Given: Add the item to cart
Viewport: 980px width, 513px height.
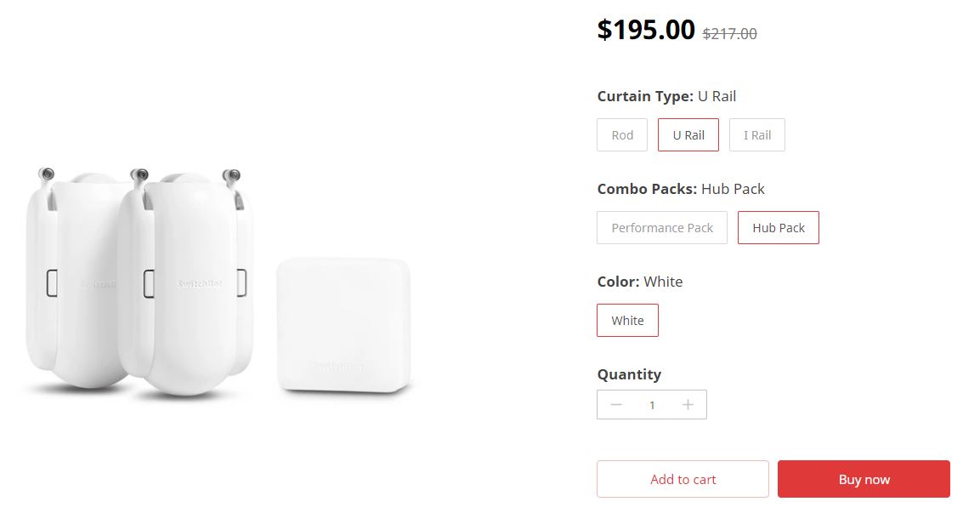Looking at the screenshot, I should pos(683,479).
